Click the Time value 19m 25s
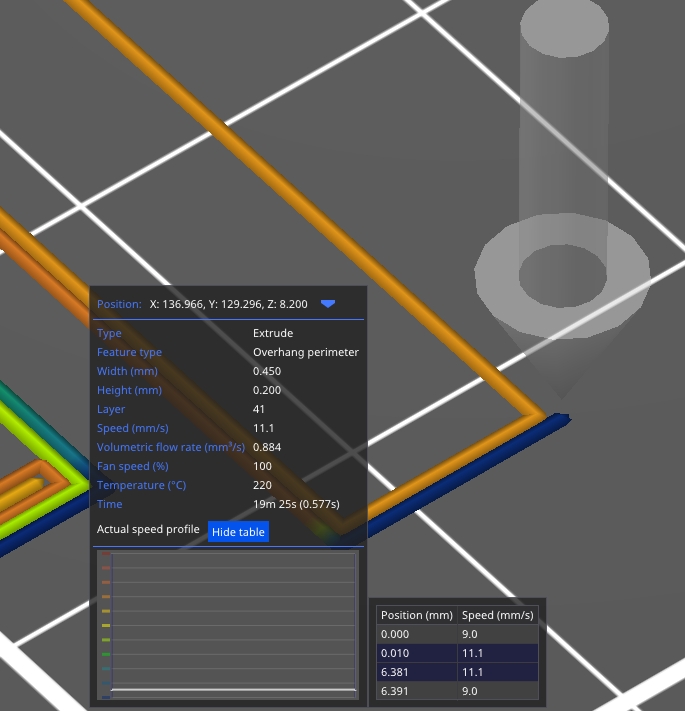 pos(296,504)
